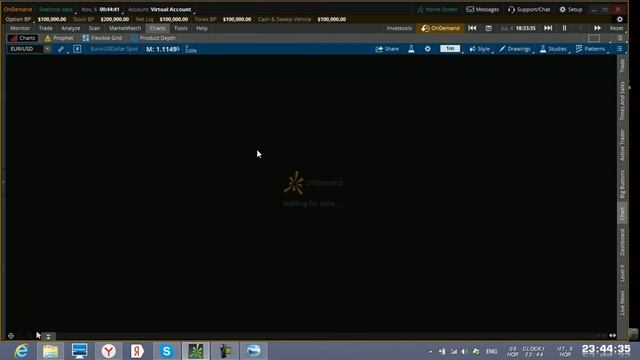Click the OnDemand time 18:33:35
The width and height of the screenshot is (640, 360).
click(525, 28)
